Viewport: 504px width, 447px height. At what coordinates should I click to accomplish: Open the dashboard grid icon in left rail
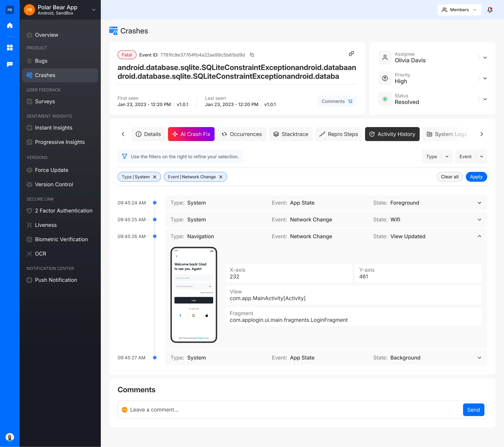coord(10,48)
